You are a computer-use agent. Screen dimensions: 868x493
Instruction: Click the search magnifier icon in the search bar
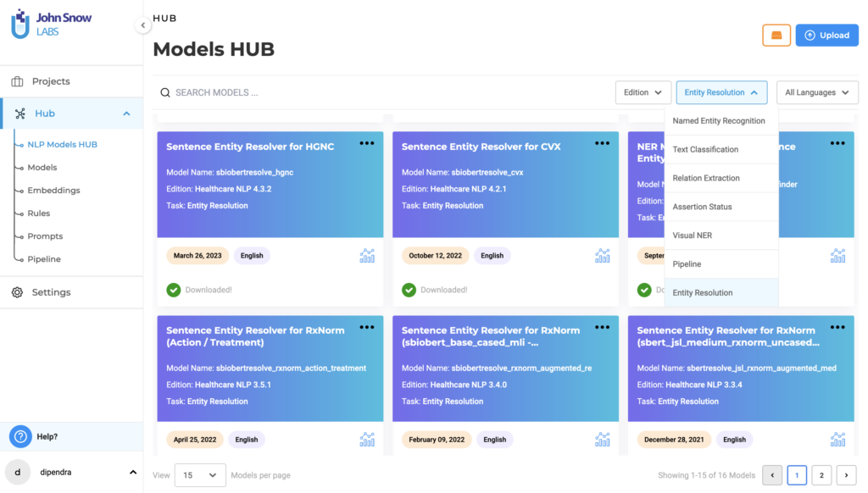click(x=164, y=91)
